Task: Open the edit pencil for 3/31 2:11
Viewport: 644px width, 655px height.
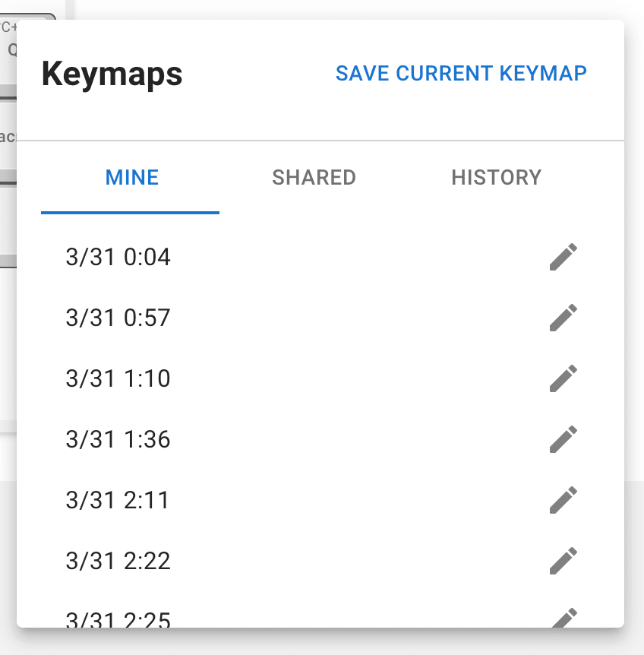Action: (x=563, y=500)
